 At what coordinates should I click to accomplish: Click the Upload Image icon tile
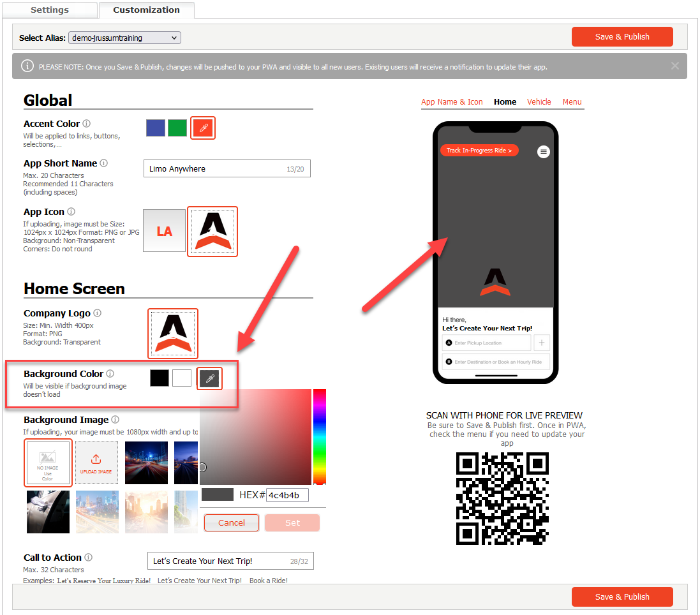pos(96,463)
